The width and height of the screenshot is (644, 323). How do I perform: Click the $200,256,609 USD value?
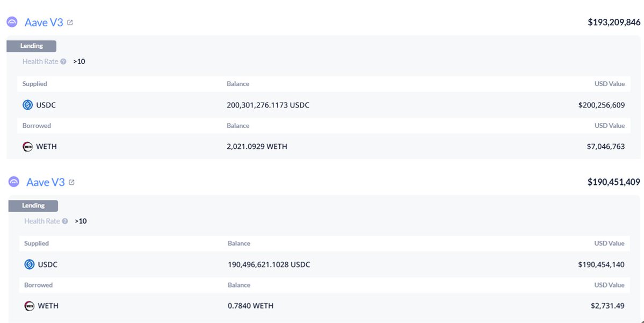point(602,105)
